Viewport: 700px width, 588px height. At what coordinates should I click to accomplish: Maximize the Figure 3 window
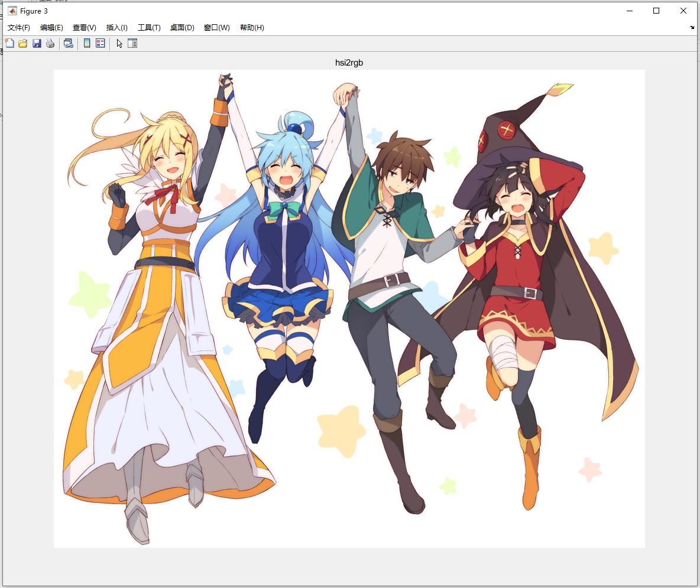pyautogui.click(x=656, y=11)
